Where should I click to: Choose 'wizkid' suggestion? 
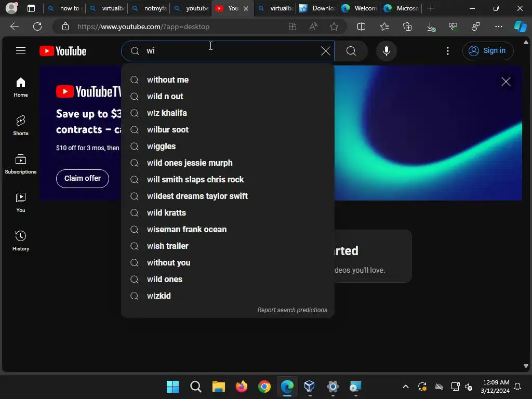[x=228, y=296]
